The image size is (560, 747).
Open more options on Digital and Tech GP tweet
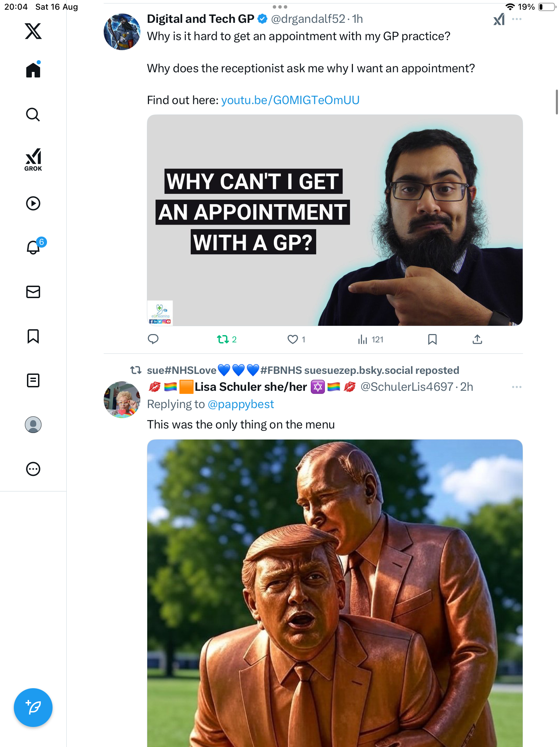516,19
